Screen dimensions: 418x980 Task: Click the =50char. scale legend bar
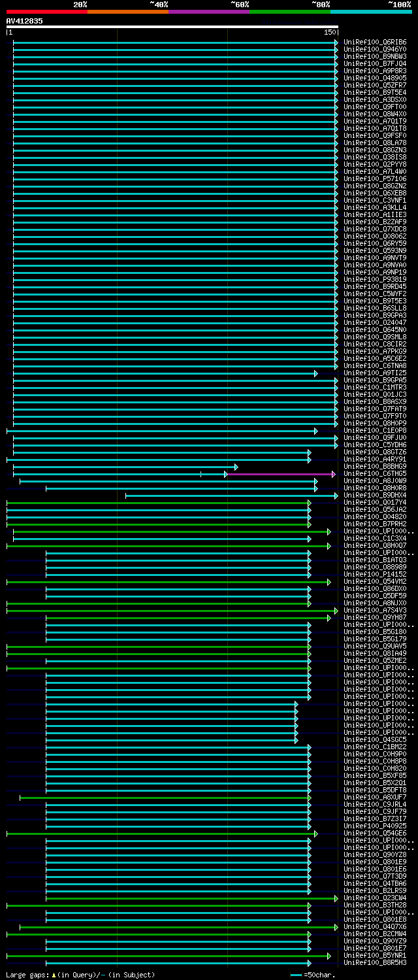coord(297,975)
